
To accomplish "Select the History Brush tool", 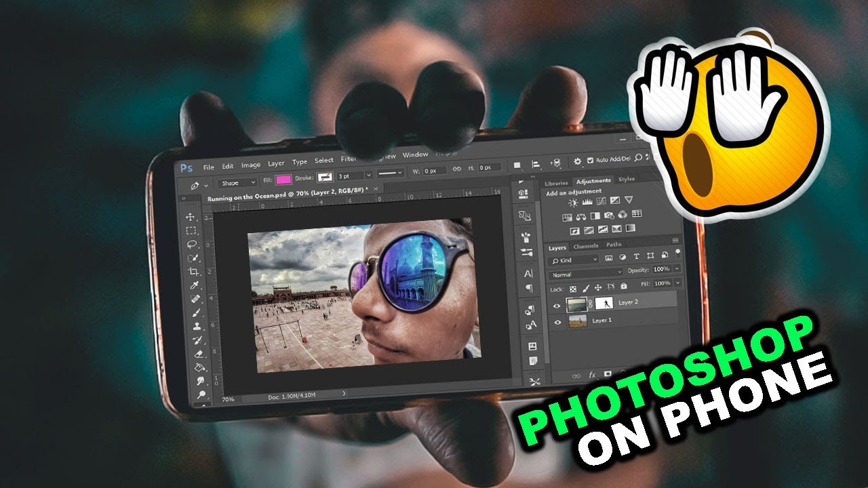I will (197, 340).
